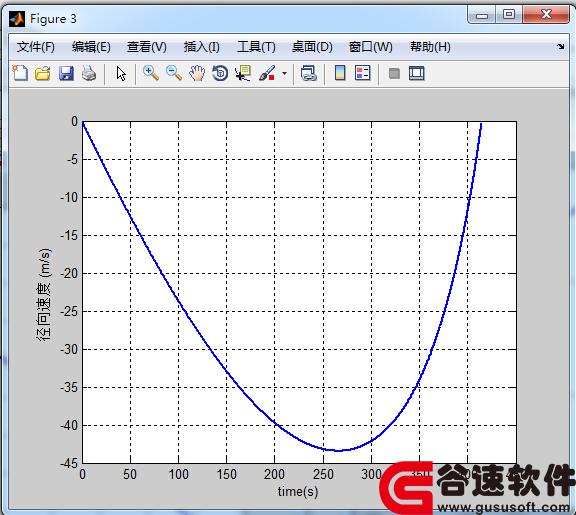Expand the Brush tool dropdown arrow
The width and height of the screenshot is (576, 515).
284,73
